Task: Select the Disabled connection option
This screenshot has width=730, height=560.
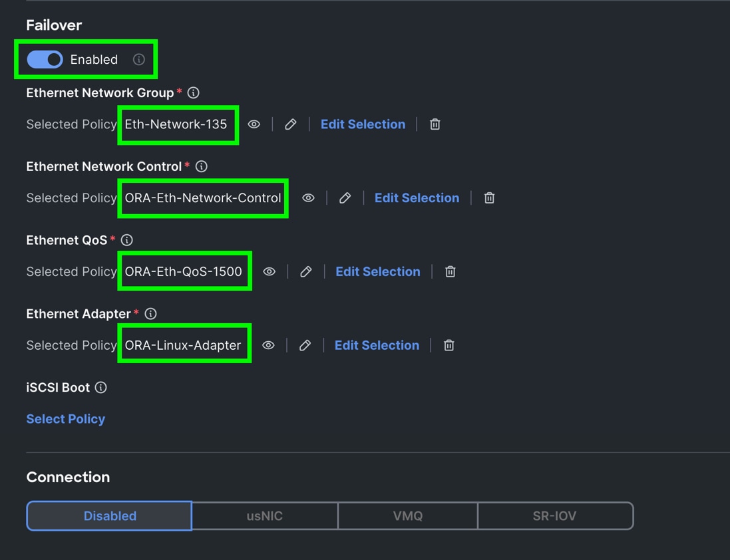Action: [110, 516]
